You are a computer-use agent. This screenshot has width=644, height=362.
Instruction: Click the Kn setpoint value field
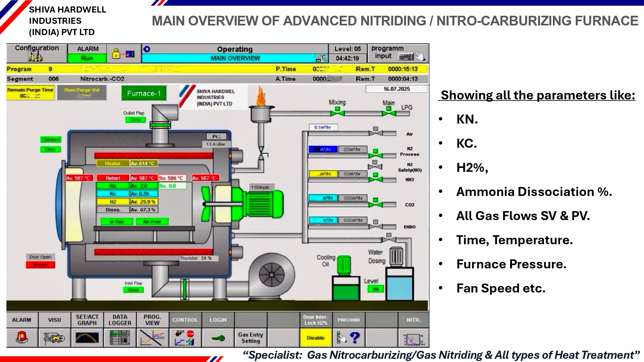point(172,186)
